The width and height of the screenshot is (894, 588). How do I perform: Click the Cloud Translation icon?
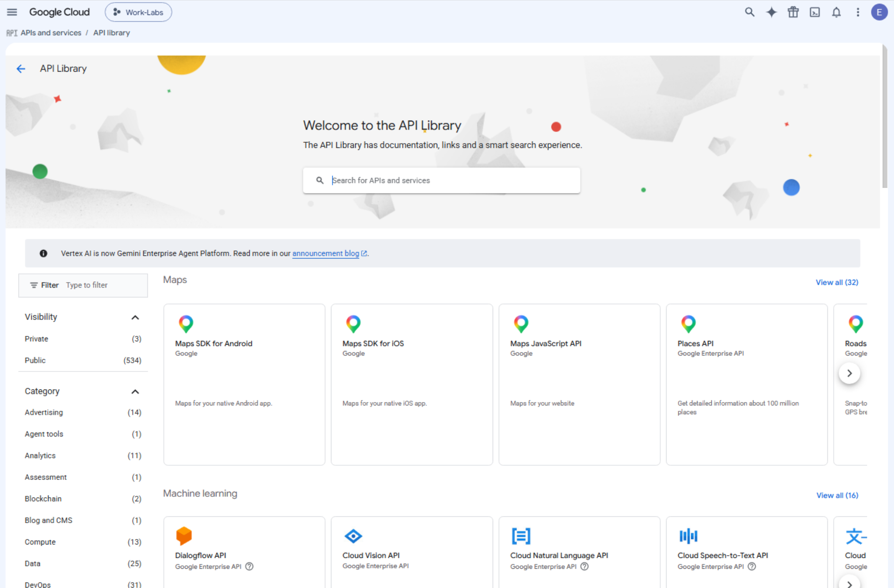click(x=856, y=536)
